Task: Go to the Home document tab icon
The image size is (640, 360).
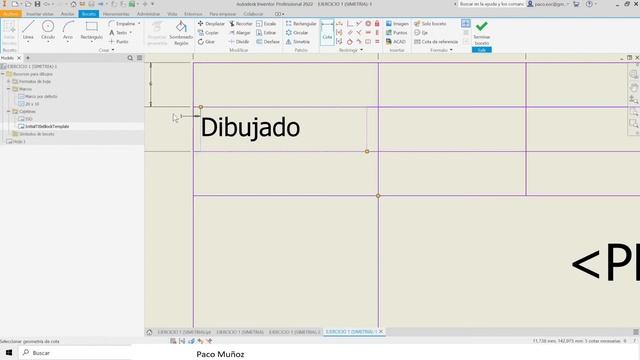Action: coord(149,332)
